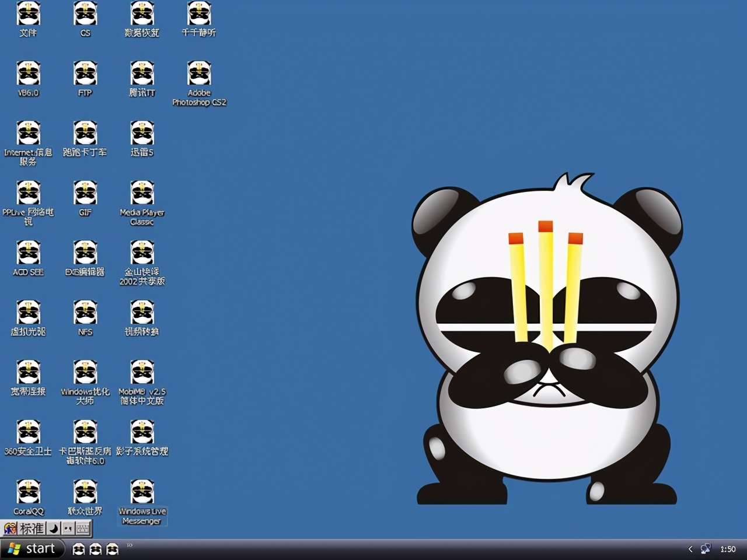Toggle full-width mode on the language bar
Image resolution: width=747 pixels, height=560 pixels.
[54, 528]
